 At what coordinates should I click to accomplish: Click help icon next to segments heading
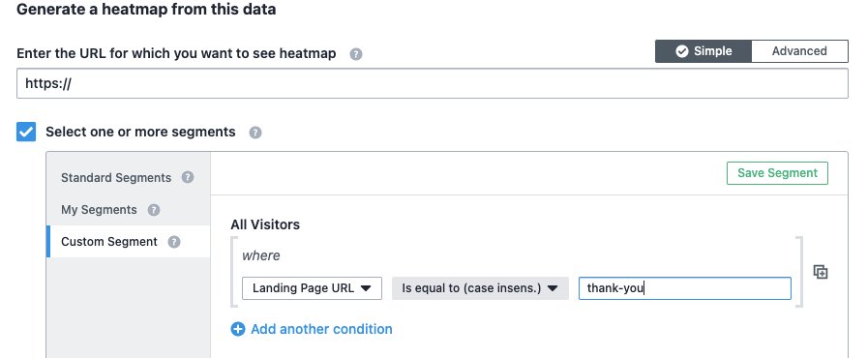tap(255, 133)
